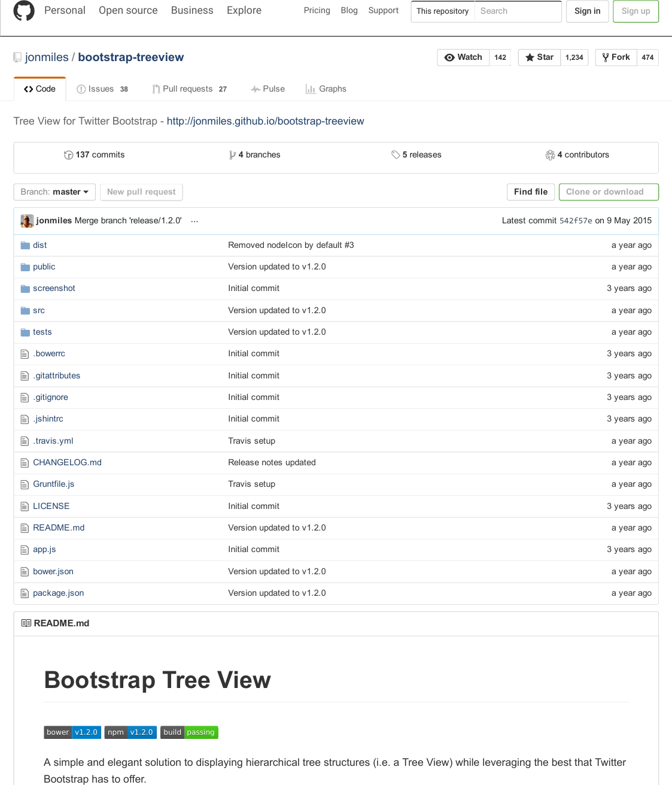Click the folder icon next to dist
The height and width of the screenshot is (785, 672).
(x=25, y=245)
